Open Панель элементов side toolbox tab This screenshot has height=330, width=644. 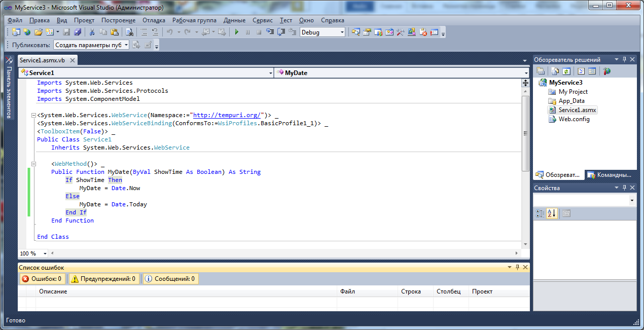9,88
